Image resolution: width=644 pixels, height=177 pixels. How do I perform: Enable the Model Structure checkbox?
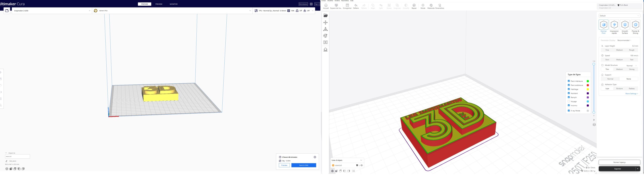tap(602, 65)
